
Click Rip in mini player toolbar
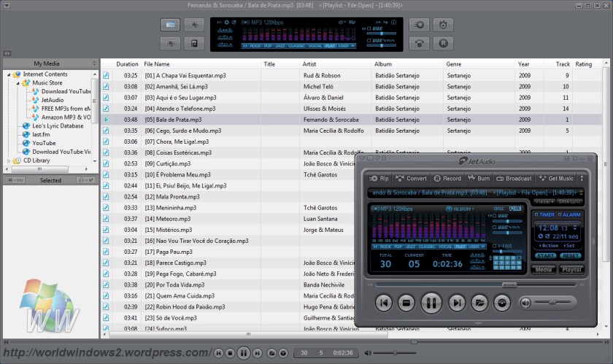pyautogui.click(x=379, y=178)
